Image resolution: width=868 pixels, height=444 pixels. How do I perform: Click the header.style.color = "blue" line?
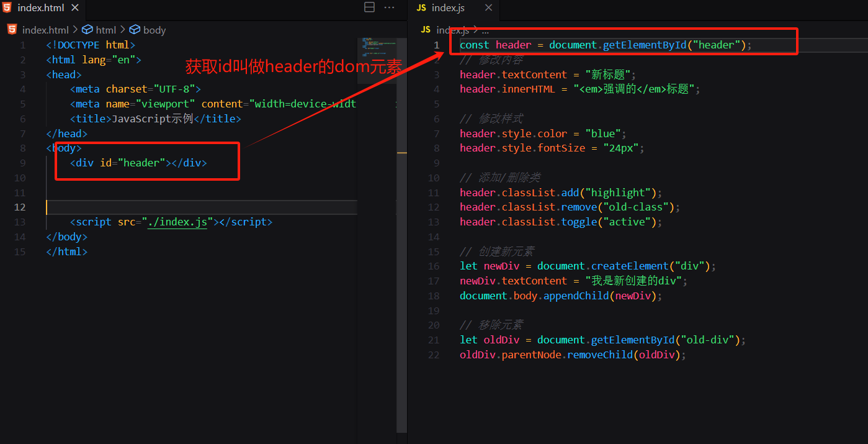(543, 134)
